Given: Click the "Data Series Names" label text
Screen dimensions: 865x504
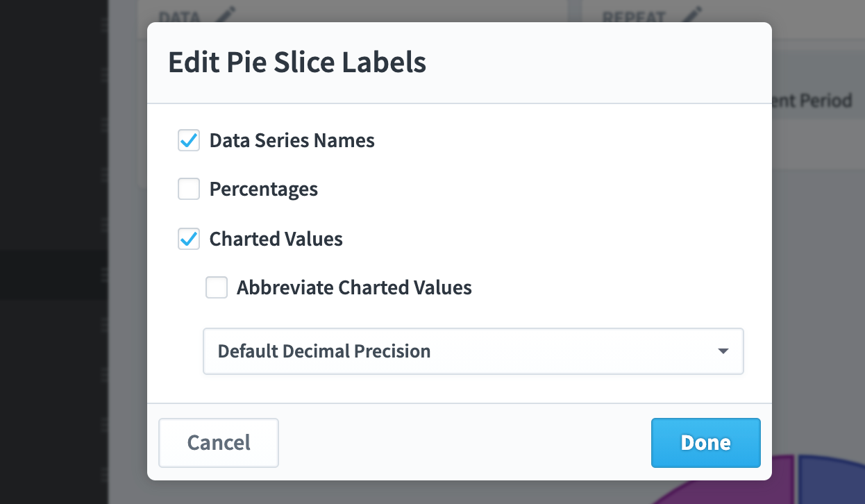Looking at the screenshot, I should coord(292,140).
